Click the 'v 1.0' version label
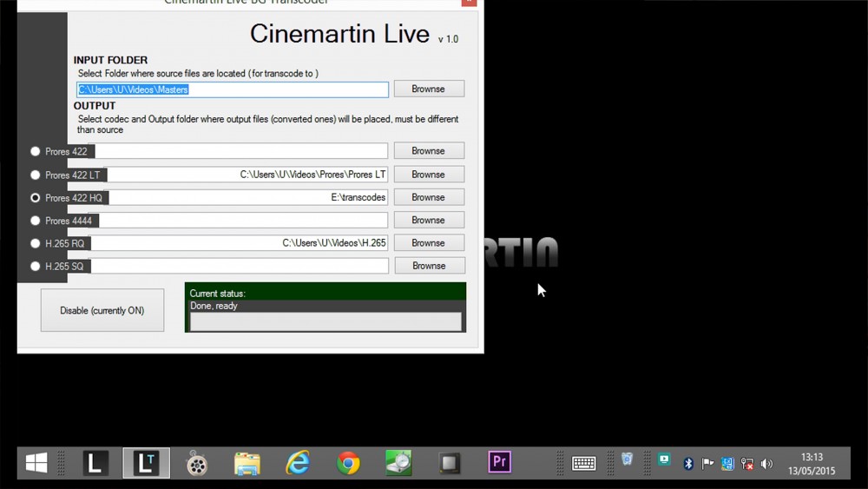This screenshot has height=489, width=868. [449, 39]
